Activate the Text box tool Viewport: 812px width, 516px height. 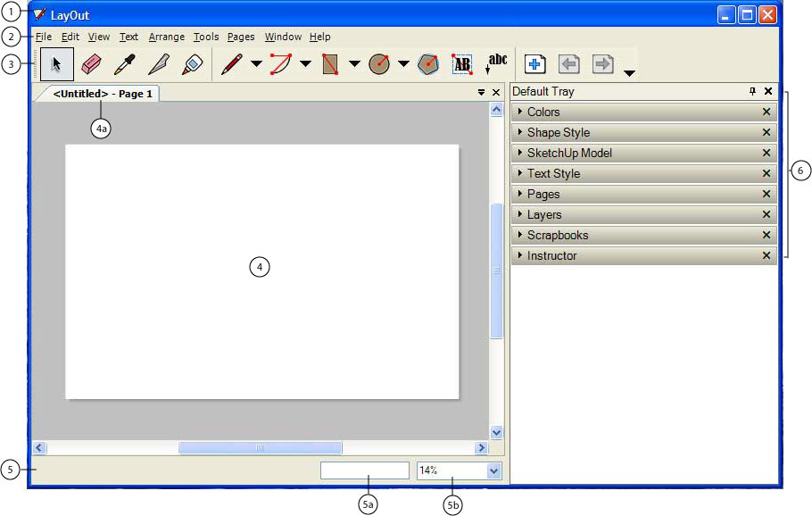click(x=462, y=64)
